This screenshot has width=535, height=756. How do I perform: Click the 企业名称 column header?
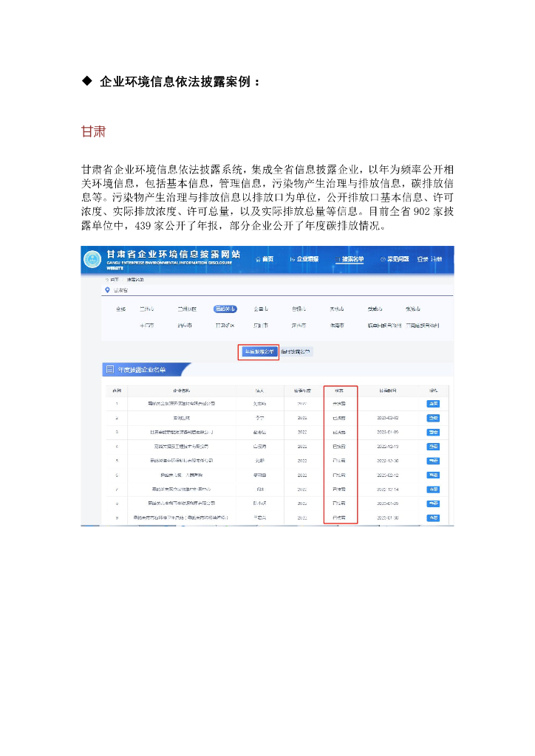[181, 391]
